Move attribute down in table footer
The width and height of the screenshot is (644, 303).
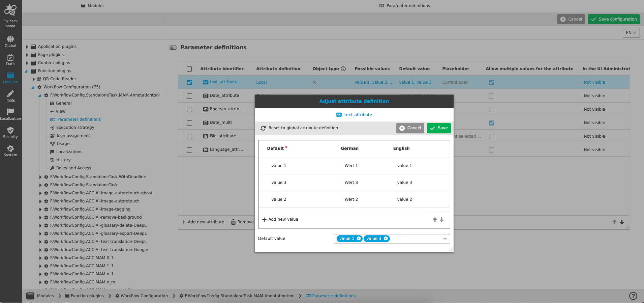[x=622, y=222]
